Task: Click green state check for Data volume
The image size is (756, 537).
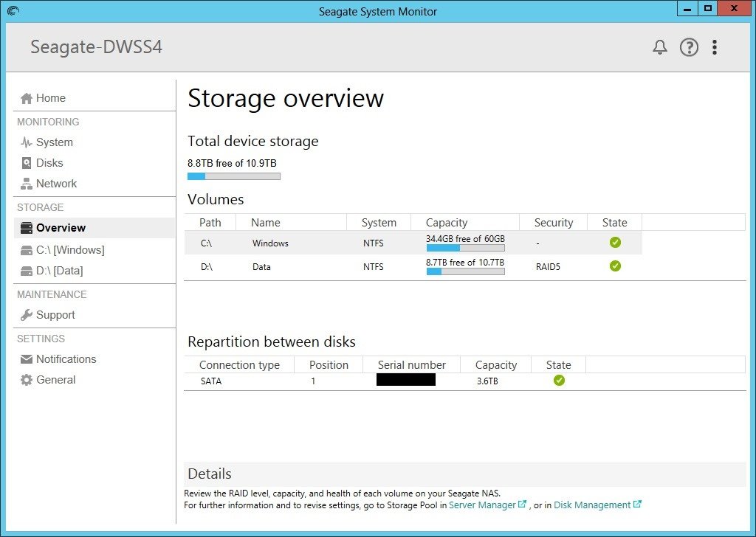Action: click(615, 266)
